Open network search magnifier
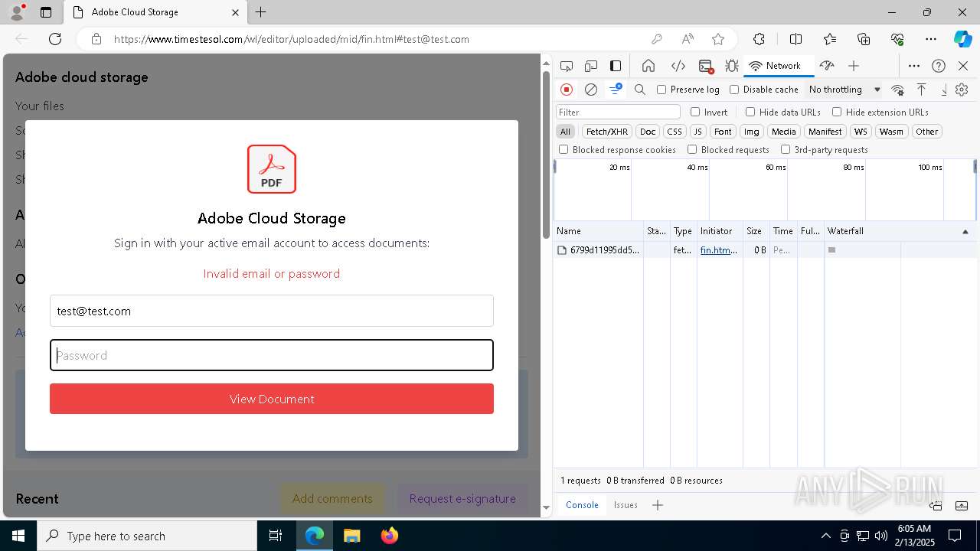The height and width of the screenshot is (551, 980). (x=640, y=90)
